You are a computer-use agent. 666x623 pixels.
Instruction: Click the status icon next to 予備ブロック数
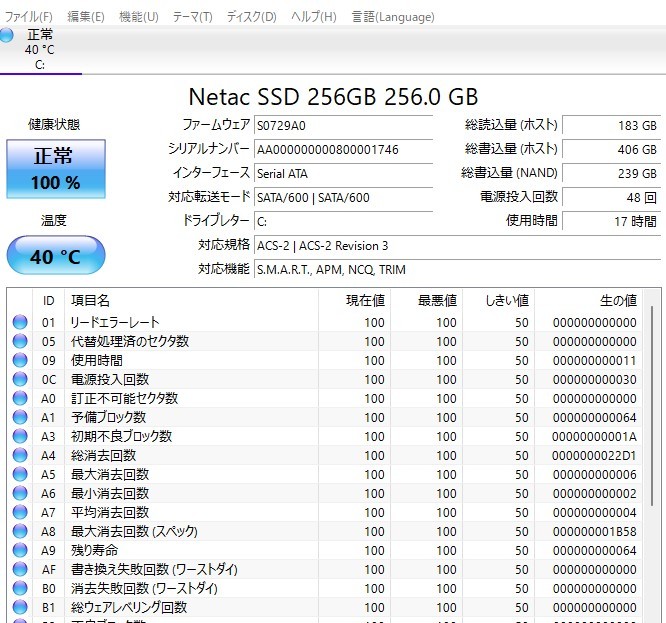point(19,418)
